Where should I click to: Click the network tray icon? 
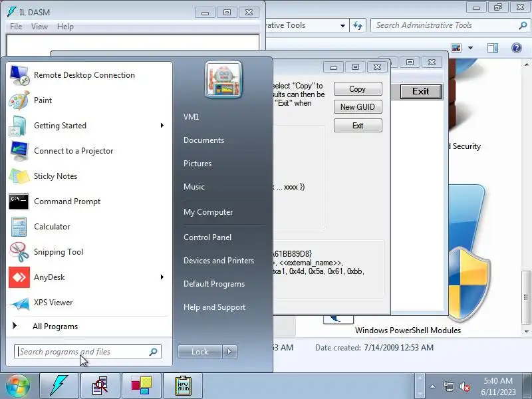coord(448,386)
